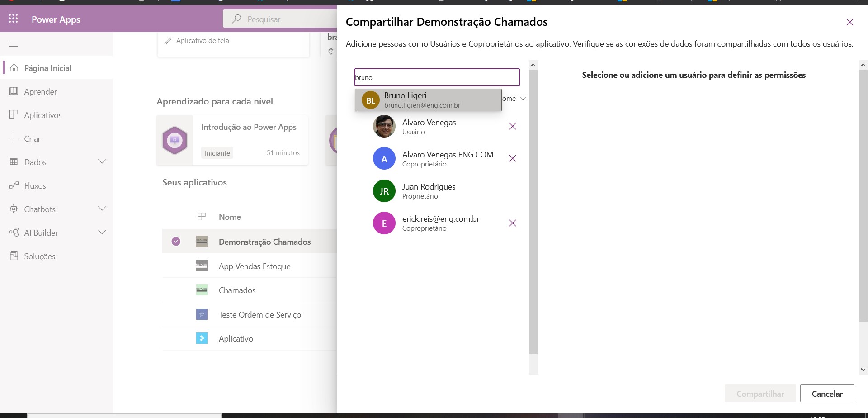Viewport: 868px width, 418px height.
Task: Click the Chatbots bot icon
Action: point(14,209)
